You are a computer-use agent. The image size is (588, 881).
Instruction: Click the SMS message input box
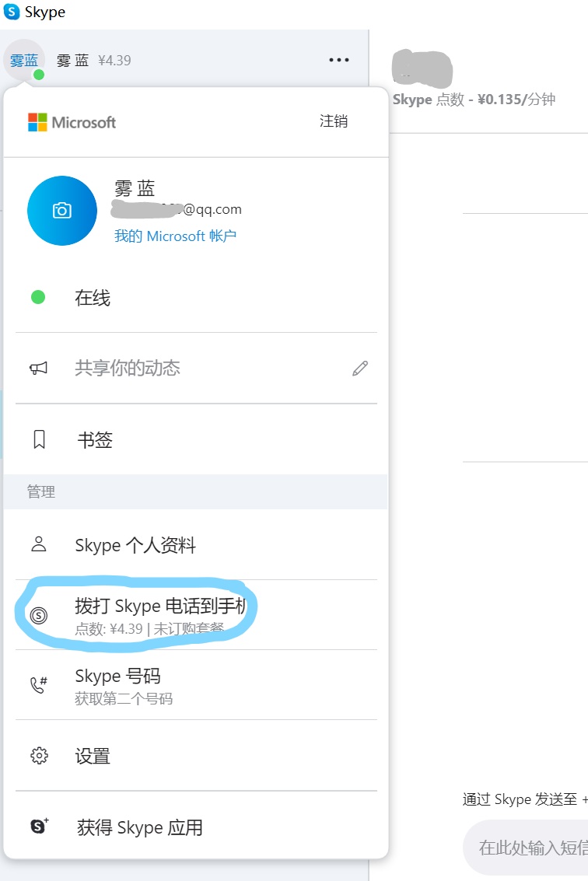(530, 847)
